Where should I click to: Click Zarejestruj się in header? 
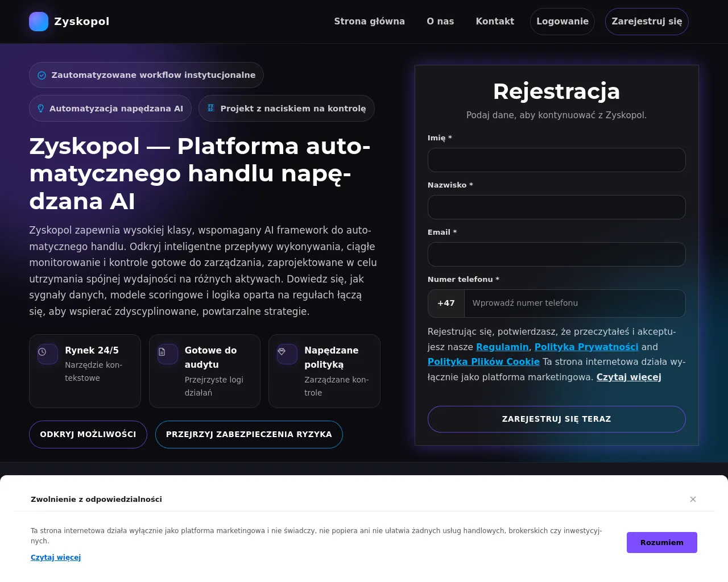pos(647,22)
